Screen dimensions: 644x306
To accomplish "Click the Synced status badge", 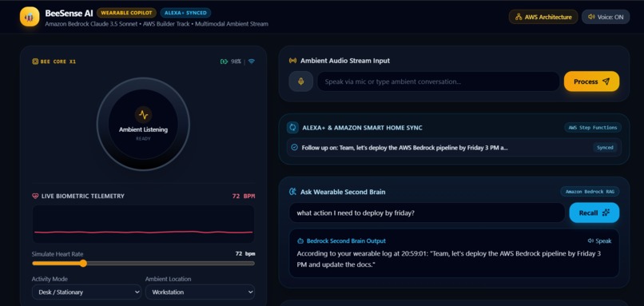I will coord(605,148).
